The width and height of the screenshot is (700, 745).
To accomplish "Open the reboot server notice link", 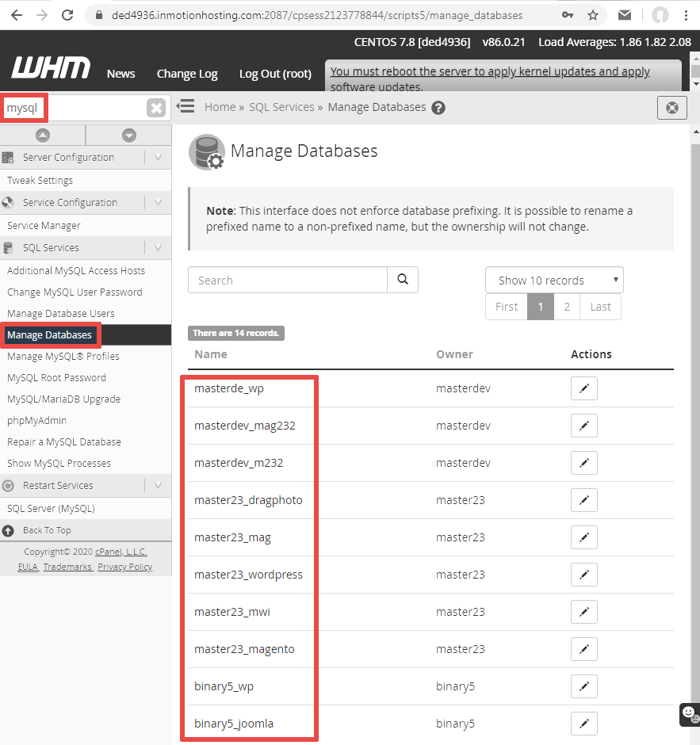I will click(x=490, y=78).
